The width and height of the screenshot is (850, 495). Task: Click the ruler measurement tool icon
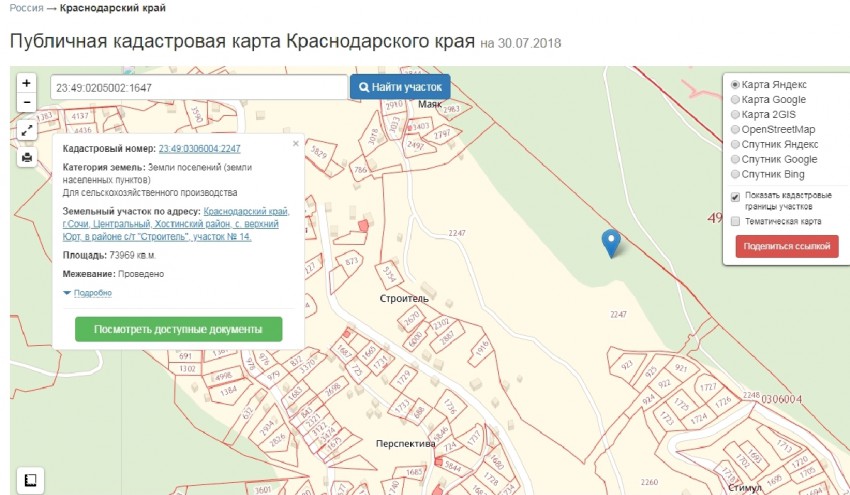[x=30, y=479]
